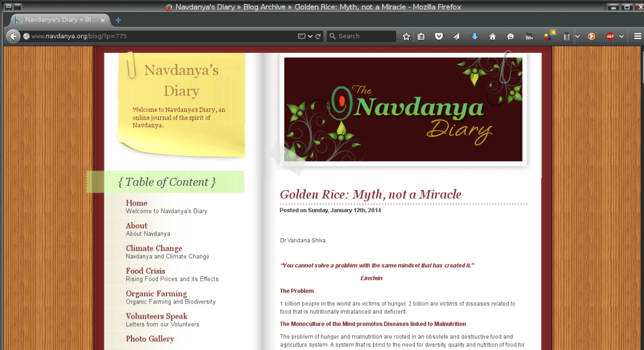Click The Navdanya Diary banner image
The height and width of the screenshot is (350, 644).
click(x=402, y=109)
